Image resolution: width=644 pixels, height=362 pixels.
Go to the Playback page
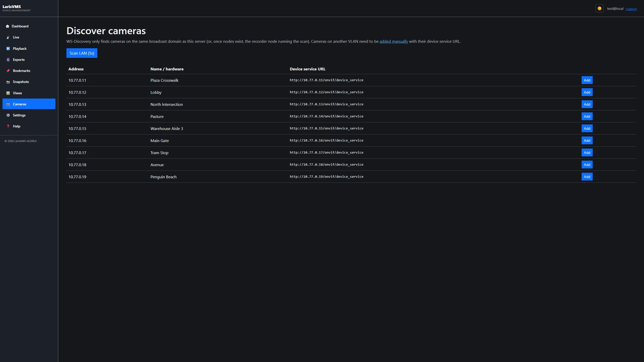point(29,49)
